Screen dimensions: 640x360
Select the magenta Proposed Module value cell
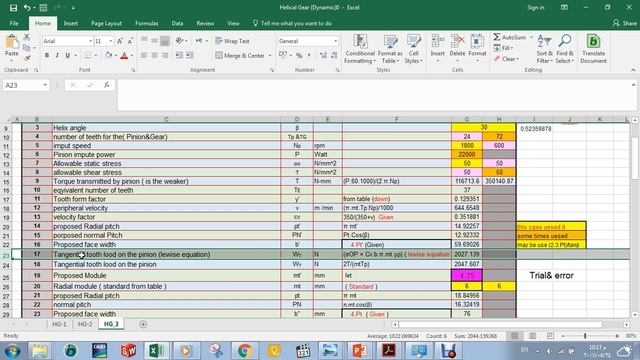pos(467,276)
